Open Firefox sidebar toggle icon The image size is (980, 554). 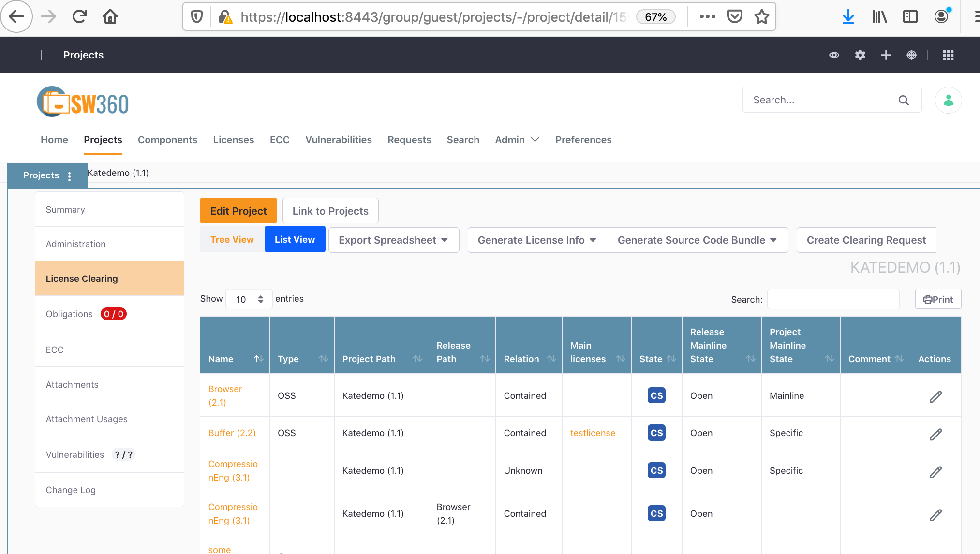910,16
